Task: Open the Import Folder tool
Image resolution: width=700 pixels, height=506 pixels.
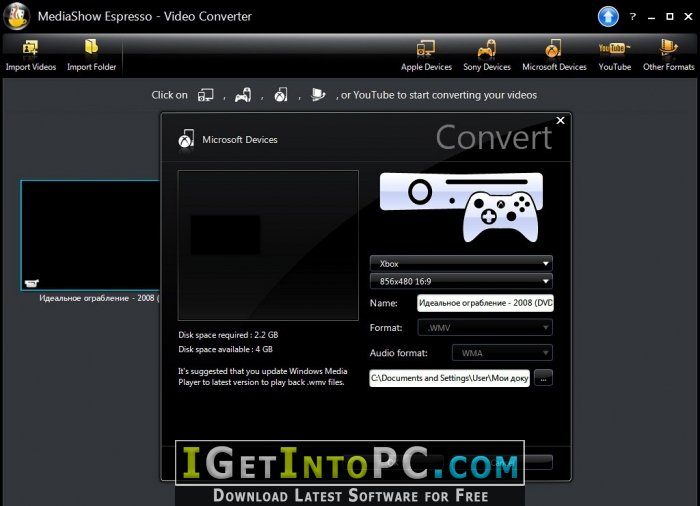Action: click(x=91, y=49)
